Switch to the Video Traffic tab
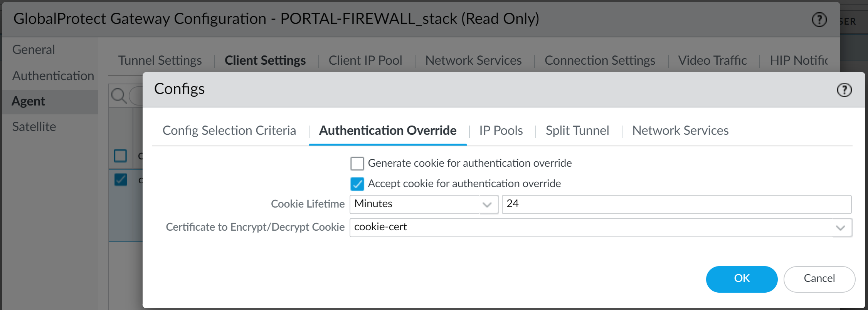The height and width of the screenshot is (310, 868). tap(712, 60)
